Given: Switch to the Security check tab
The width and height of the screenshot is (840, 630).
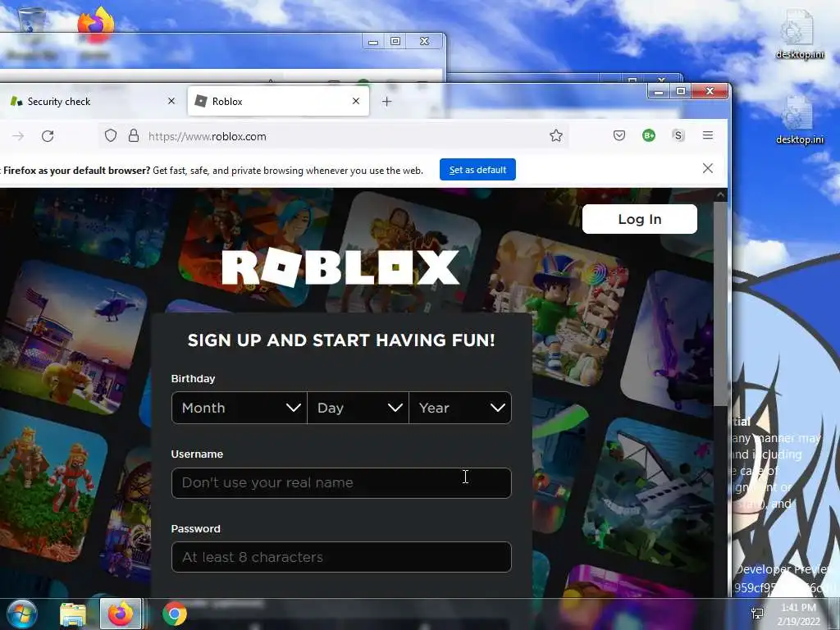Looking at the screenshot, I should (91, 101).
